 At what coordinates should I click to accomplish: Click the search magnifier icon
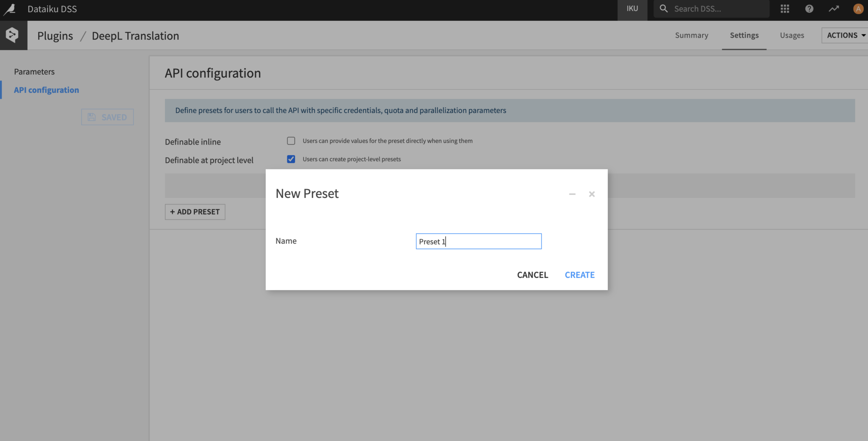point(664,9)
